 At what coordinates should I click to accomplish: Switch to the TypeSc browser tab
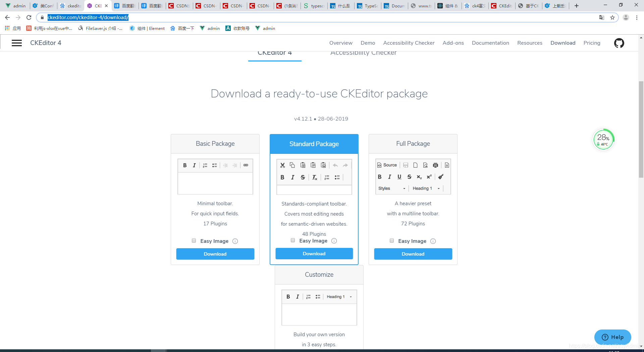click(x=368, y=6)
